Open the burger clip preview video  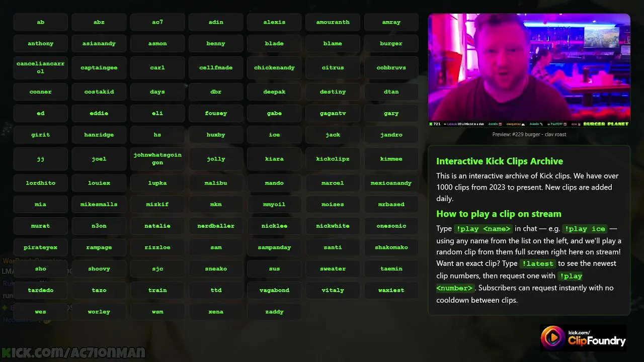tap(529, 70)
